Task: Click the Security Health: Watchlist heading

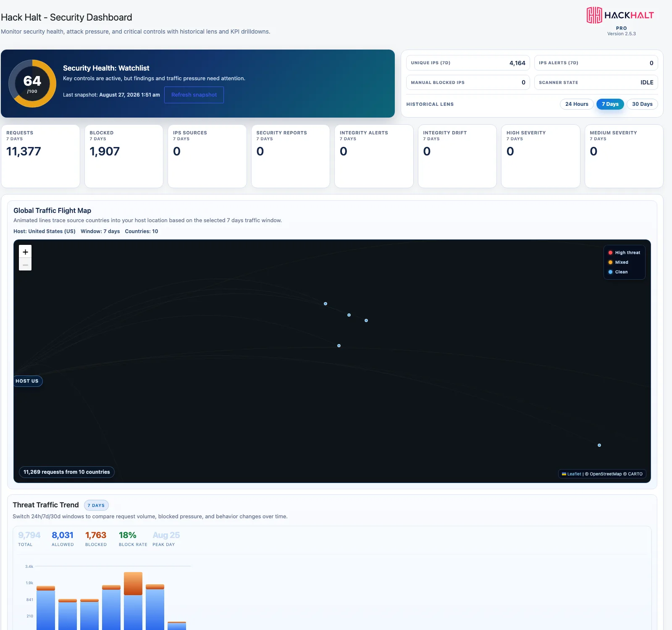Action: (x=106, y=68)
